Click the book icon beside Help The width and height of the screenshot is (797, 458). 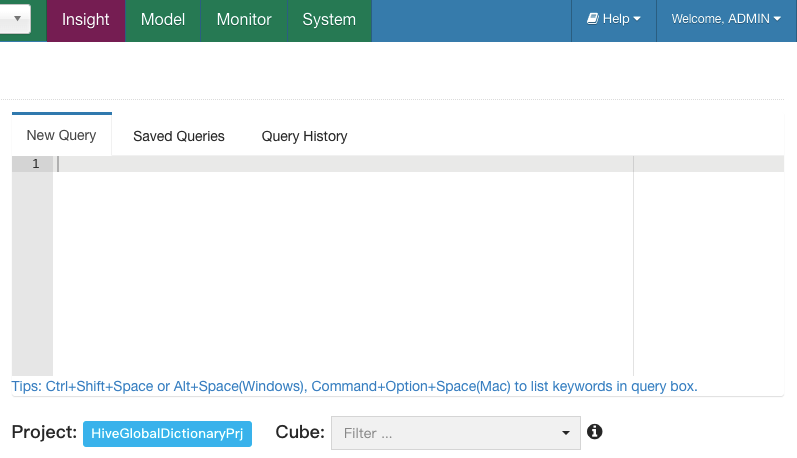pyautogui.click(x=592, y=19)
